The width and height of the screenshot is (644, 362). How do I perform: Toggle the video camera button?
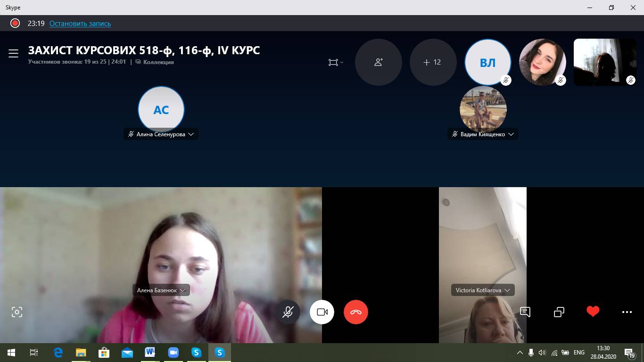point(322,312)
